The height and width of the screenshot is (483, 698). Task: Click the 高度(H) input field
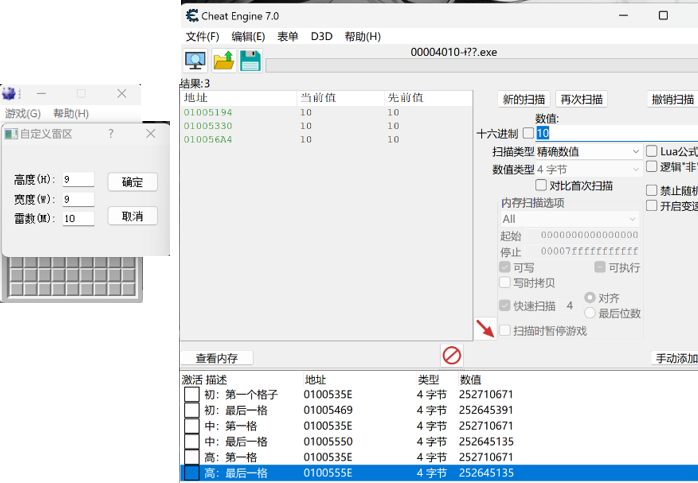pos(78,179)
